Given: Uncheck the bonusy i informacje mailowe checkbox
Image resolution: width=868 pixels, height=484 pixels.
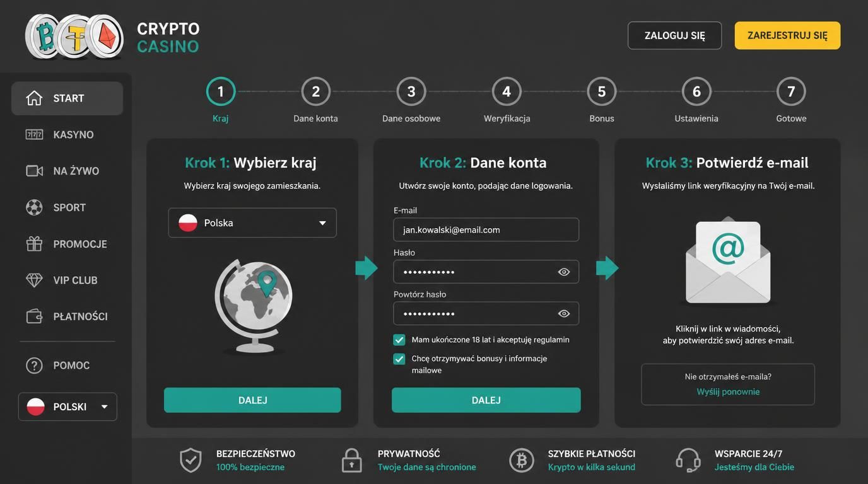Looking at the screenshot, I should point(399,359).
